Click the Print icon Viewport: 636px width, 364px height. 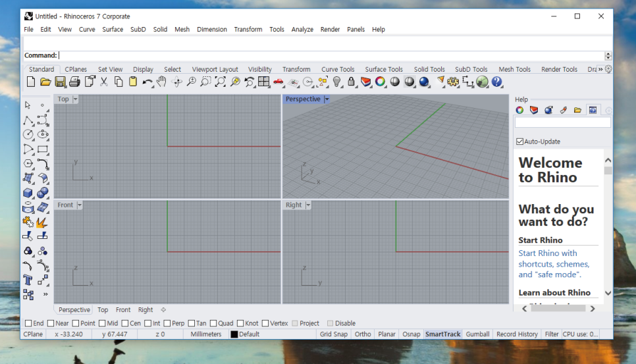coord(74,82)
